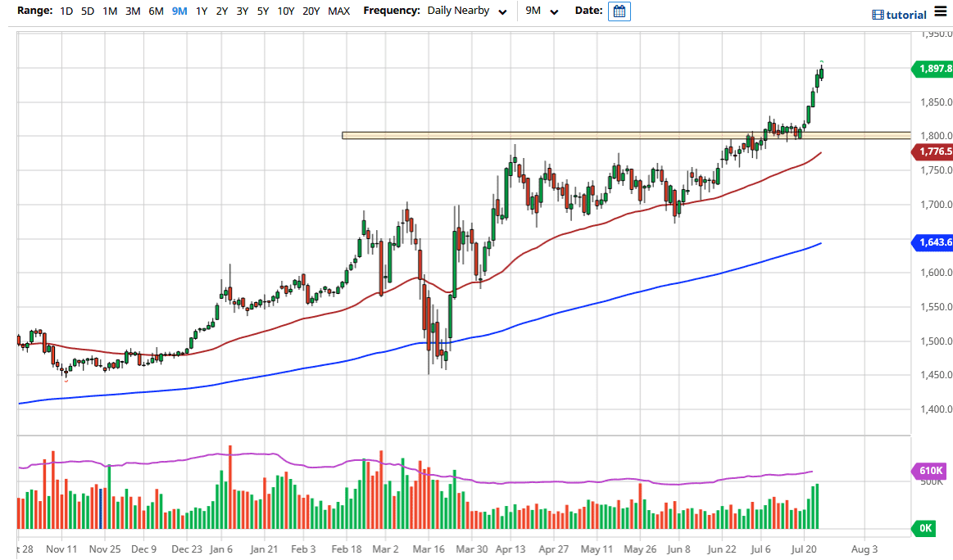This screenshot has width=953, height=560.
Task: Open the tutorial link
Action: click(906, 16)
